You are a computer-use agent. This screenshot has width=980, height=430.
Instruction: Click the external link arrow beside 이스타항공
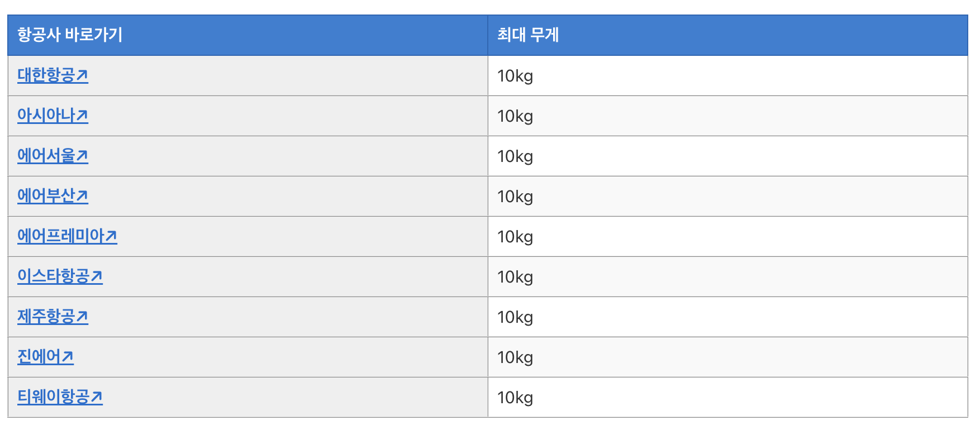pyautogui.click(x=97, y=275)
